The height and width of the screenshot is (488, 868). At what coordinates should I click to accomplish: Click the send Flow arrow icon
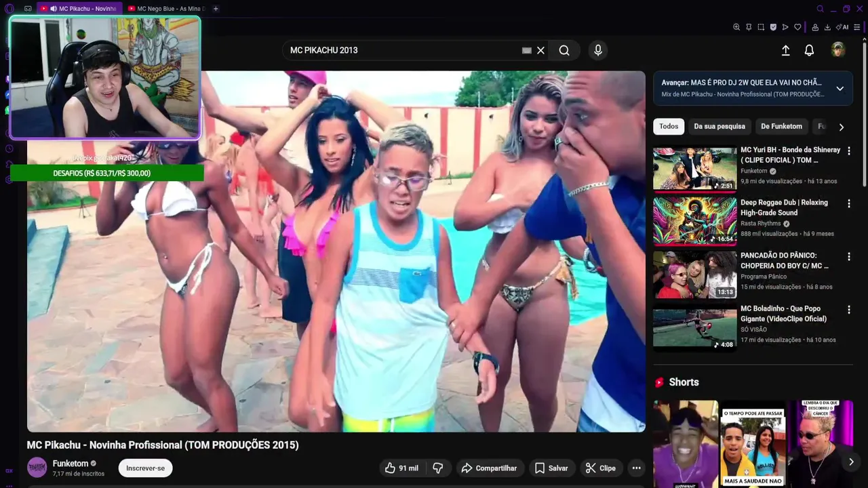[785, 27]
